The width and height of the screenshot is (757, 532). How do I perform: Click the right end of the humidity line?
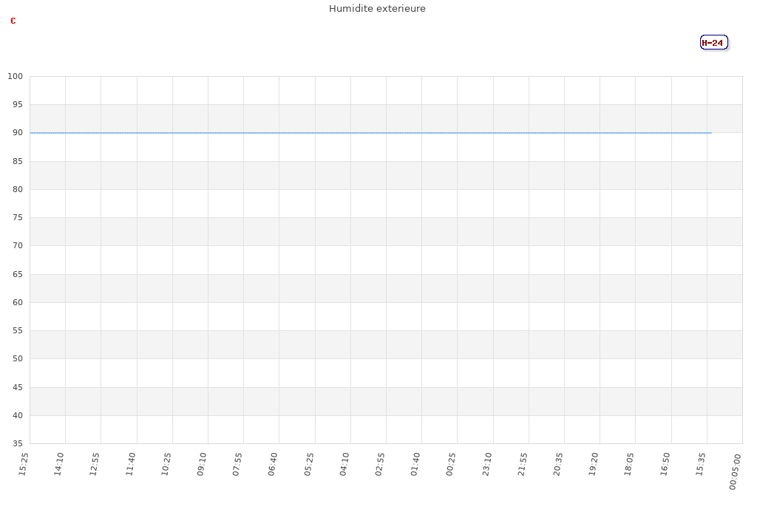(710, 133)
